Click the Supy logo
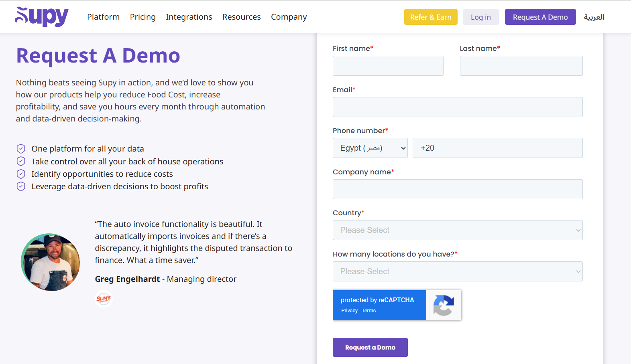631x364 pixels. [42, 17]
